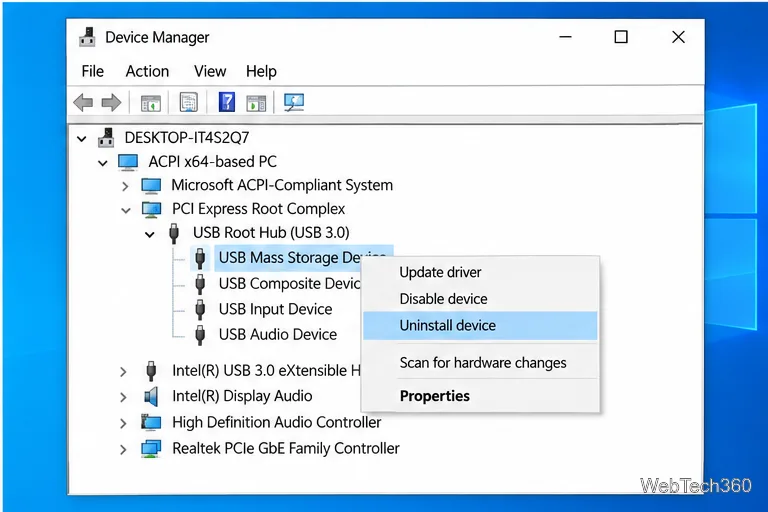Close the Device Manager window
The height and width of the screenshot is (512, 768).
678,37
